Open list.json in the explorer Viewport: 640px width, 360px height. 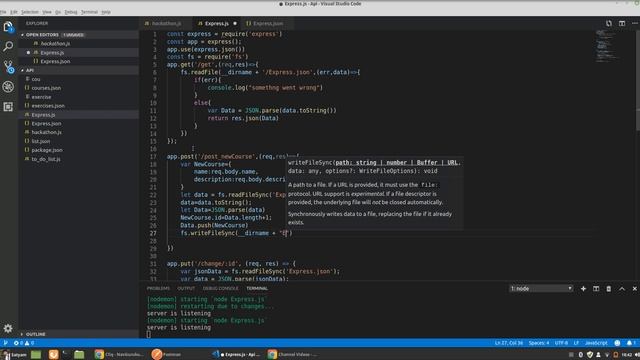pyautogui.click(x=41, y=141)
